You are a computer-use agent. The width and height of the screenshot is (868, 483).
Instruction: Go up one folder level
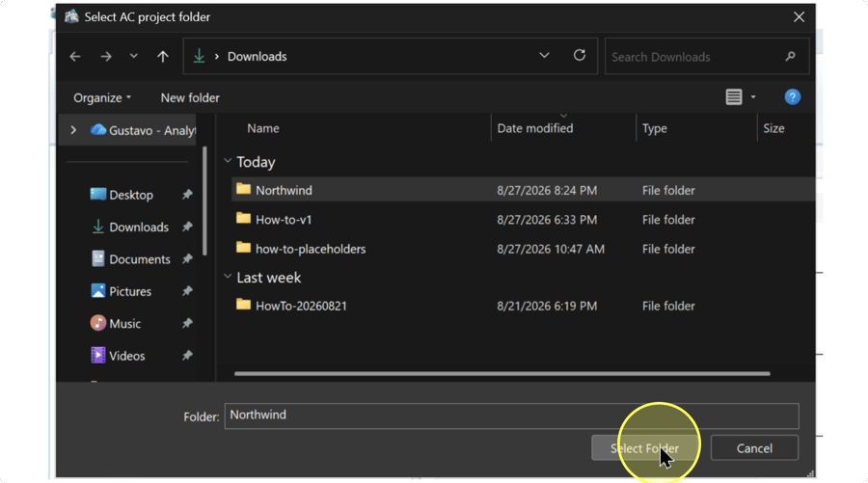163,57
